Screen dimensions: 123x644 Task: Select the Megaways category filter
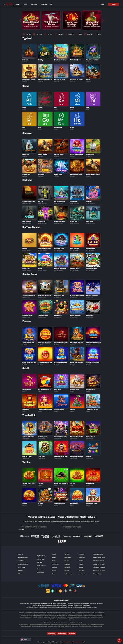pos(59,34)
